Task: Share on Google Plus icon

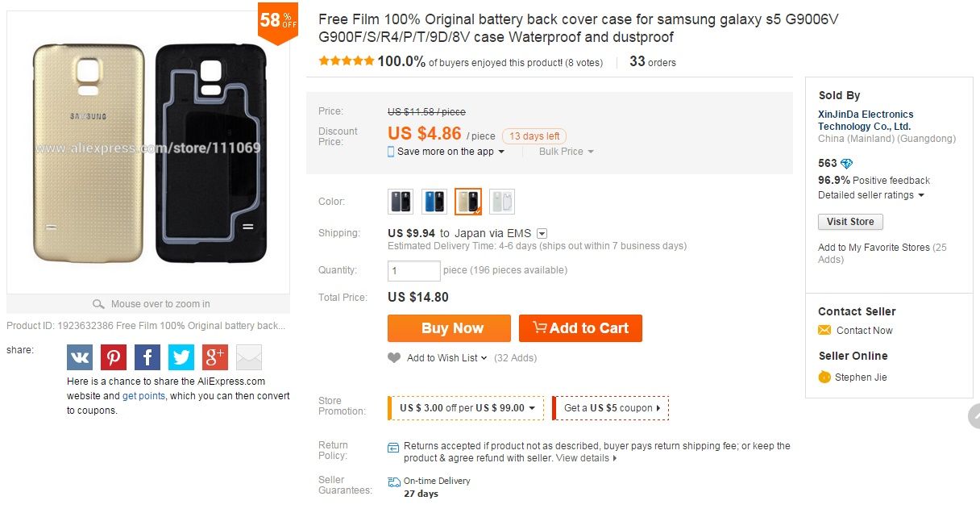Action: tap(215, 357)
